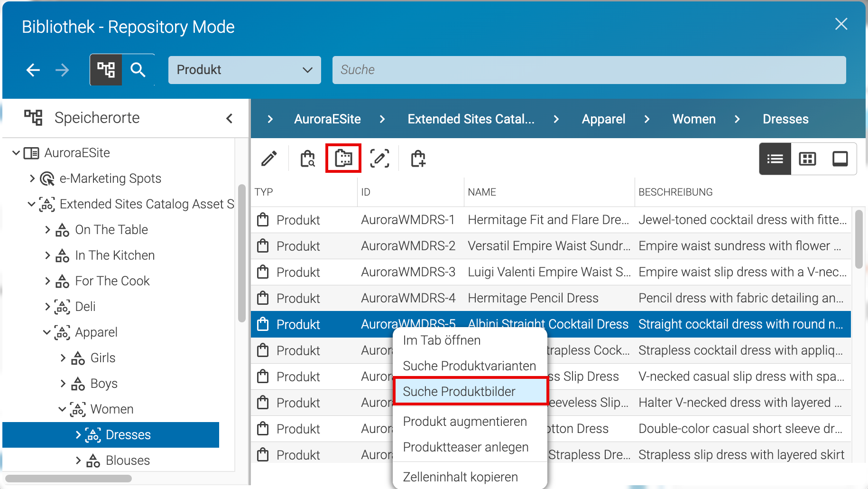Select Luigi Valenti Empire Waist name cell
Image resolution: width=868 pixels, height=489 pixels.
549,272
